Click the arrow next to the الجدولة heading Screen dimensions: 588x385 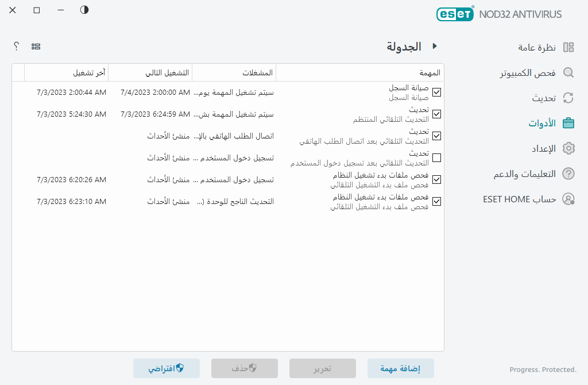[435, 46]
